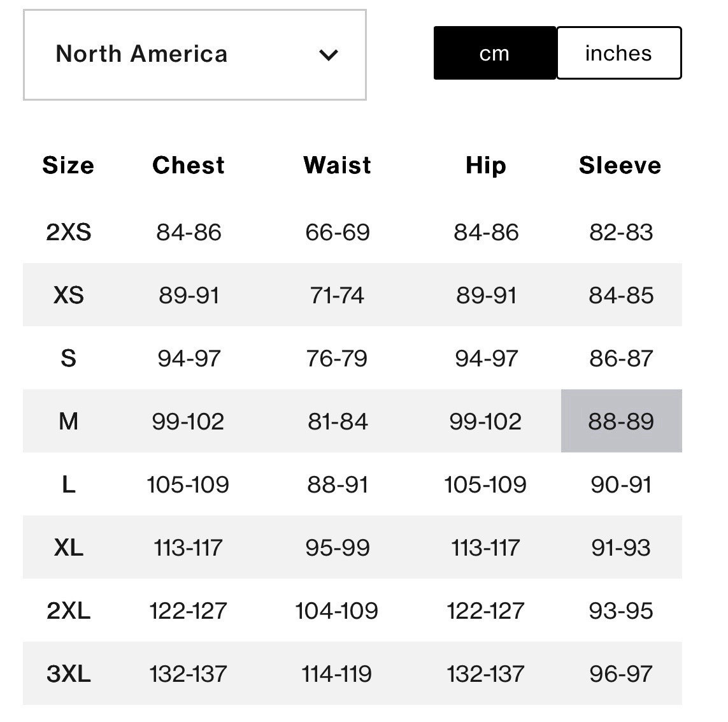Click the Sleeve column header
The image size is (728, 722).
[620, 166]
